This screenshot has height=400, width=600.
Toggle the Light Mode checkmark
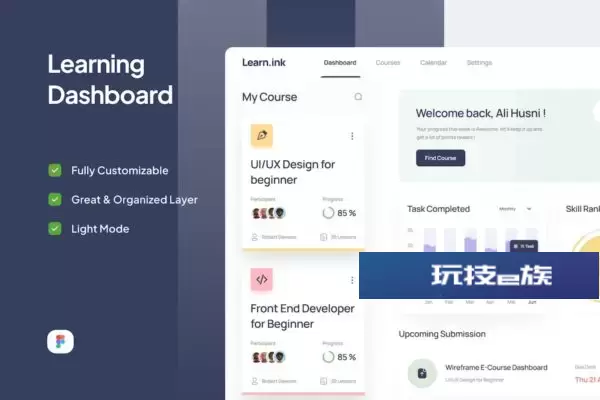click(x=55, y=229)
